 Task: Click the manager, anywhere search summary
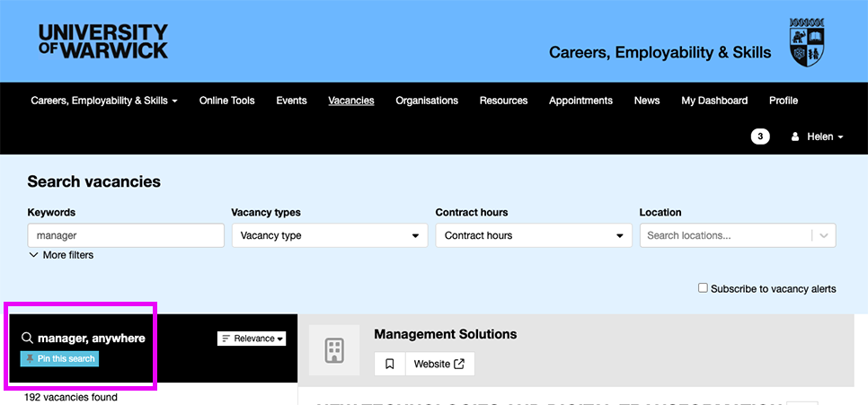click(92, 338)
